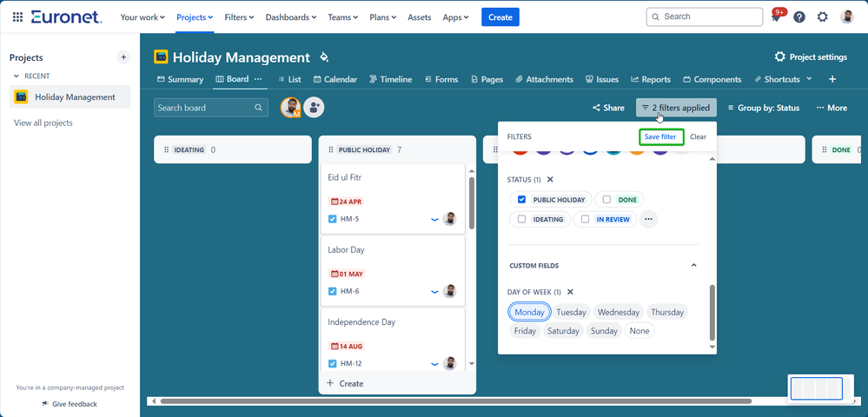Click the Save filter button
This screenshot has width=868, height=417.
coord(660,136)
